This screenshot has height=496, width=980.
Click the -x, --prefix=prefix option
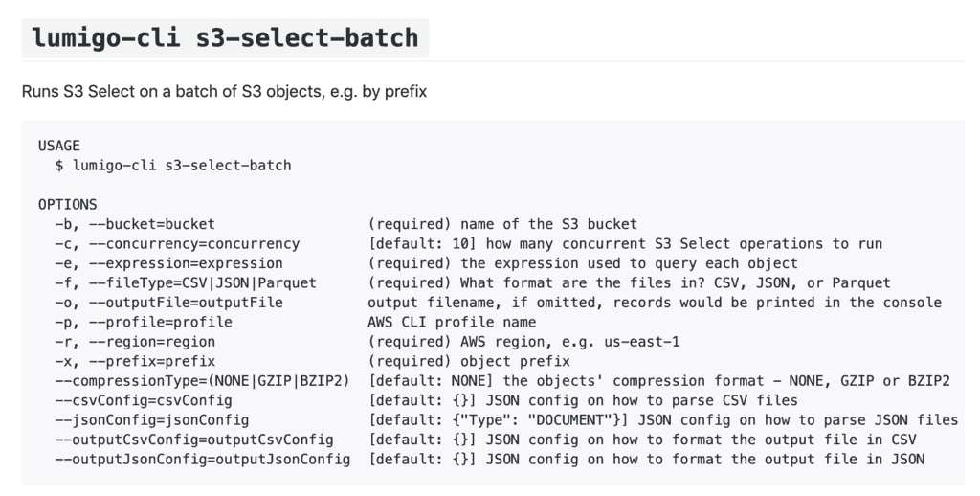[135, 361]
